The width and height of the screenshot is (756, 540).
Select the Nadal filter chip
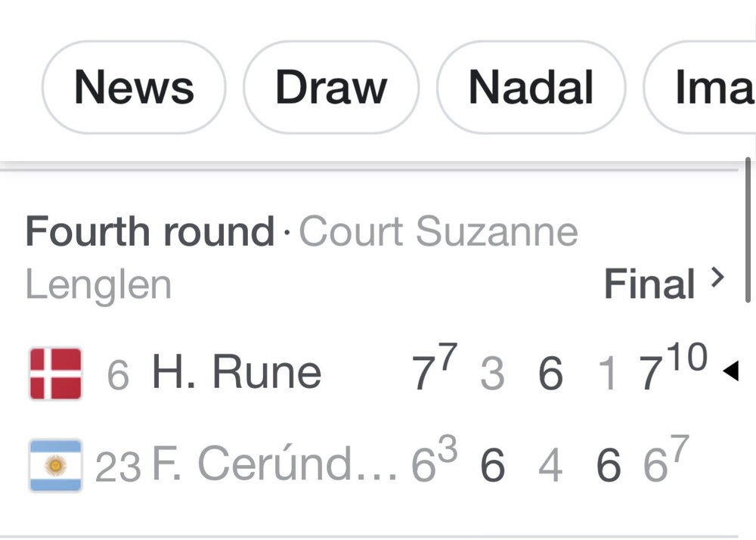(531, 88)
